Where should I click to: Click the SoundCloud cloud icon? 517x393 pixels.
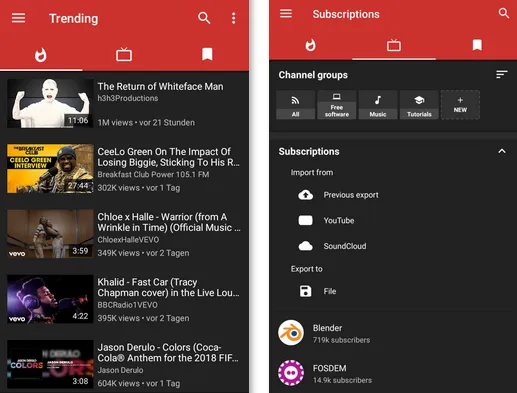(305, 246)
